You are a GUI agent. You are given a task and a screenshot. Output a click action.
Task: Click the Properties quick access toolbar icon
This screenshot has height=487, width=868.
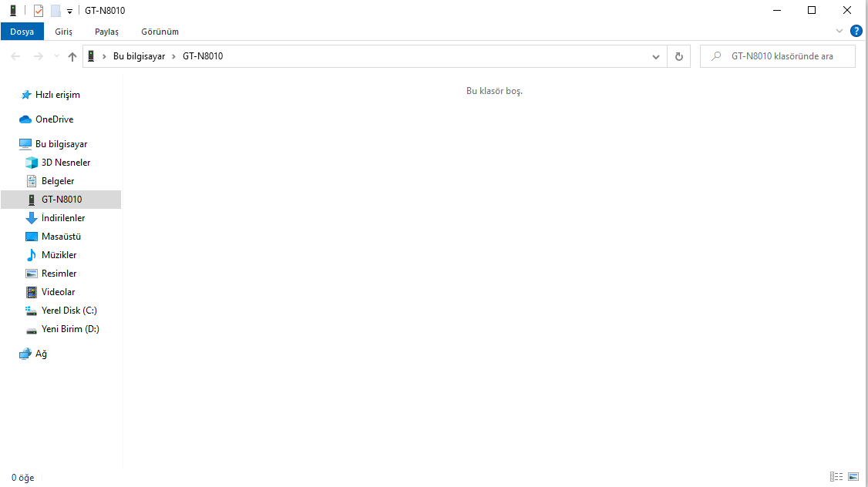39,11
